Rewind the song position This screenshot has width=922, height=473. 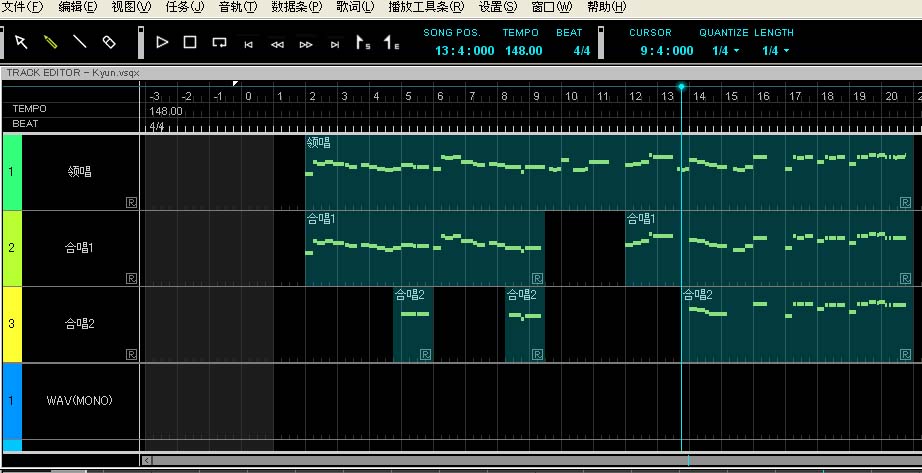278,45
